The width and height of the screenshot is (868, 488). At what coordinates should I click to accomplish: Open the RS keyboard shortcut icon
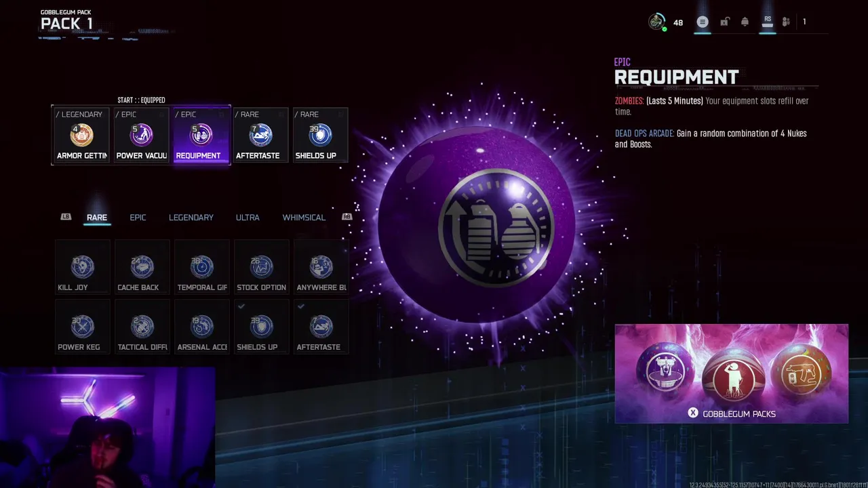768,21
